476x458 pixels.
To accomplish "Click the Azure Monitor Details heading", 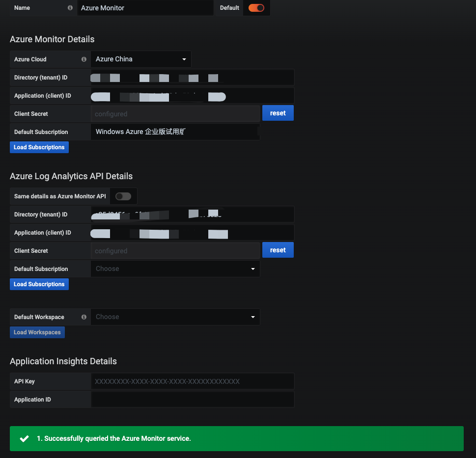I will point(52,39).
